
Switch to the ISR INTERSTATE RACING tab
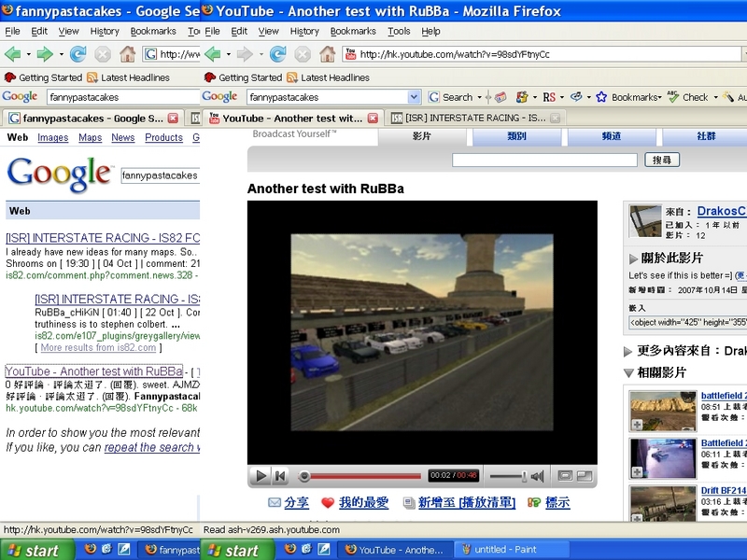(475, 118)
